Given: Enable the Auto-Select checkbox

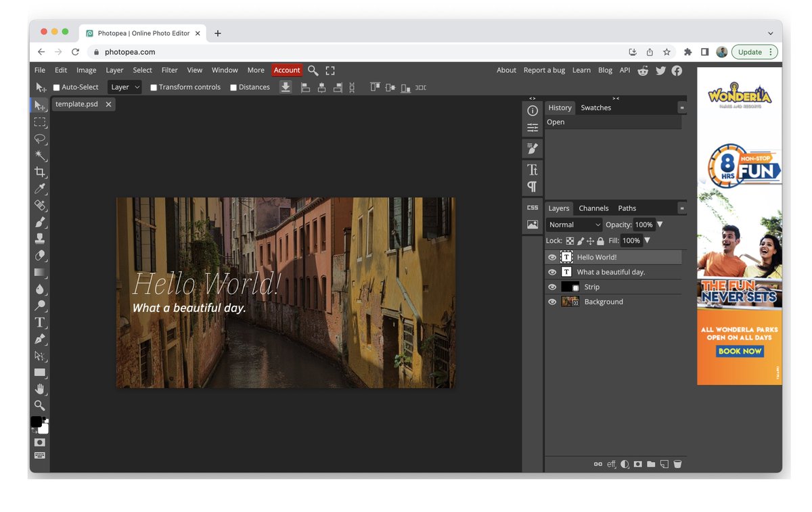Looking at the screenshot, I should 57,87.
